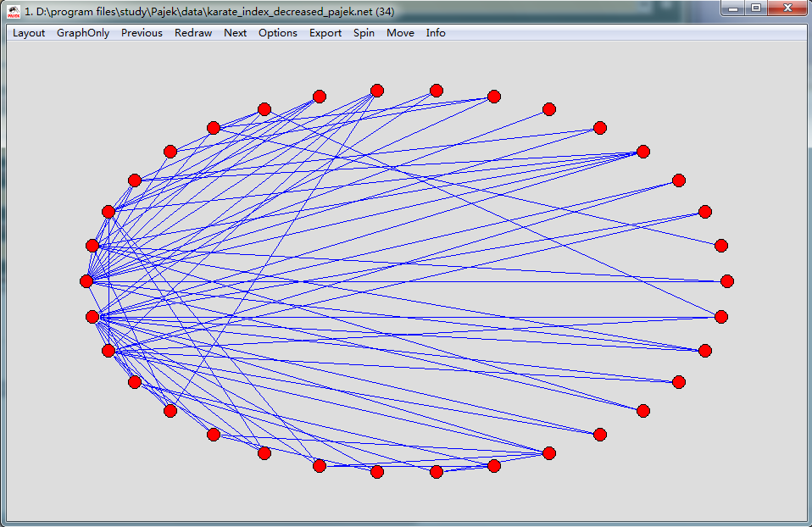Minimize the Pajek draw window
Image resolution: width=812 pixels, height=527 pixels.
point(733,8)
